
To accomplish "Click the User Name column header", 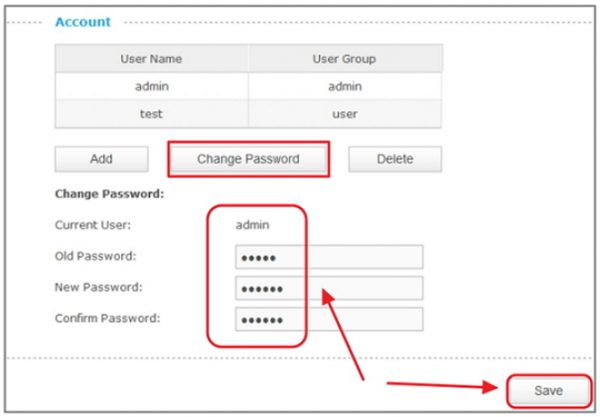I will point(152,59).
